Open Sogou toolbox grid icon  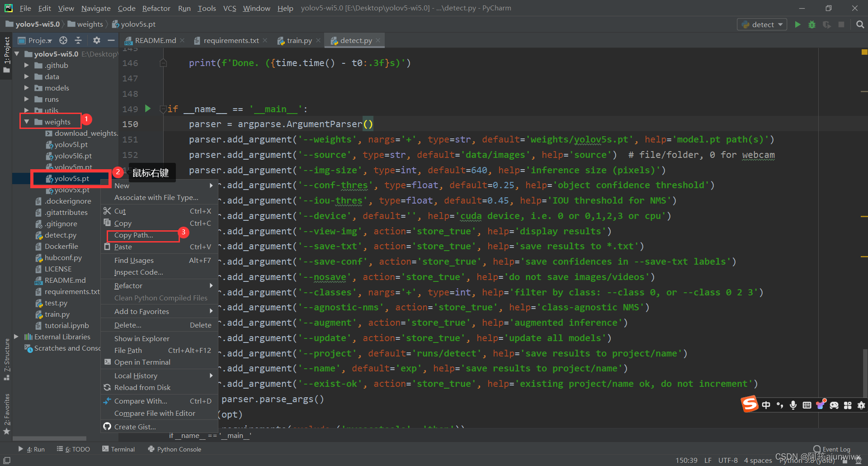click(848, 405)
